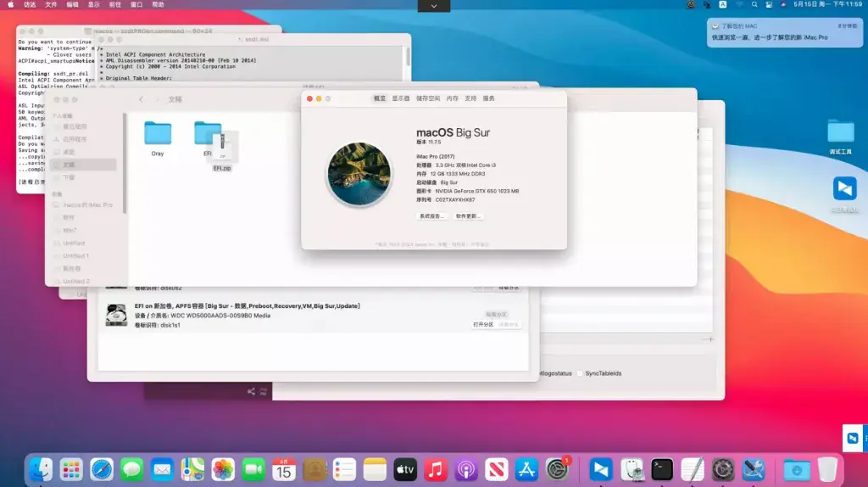Viewport: 868px width, 487px height.
Task: Switch to 内存 tab in About This Mac
Action: [453, 98]
